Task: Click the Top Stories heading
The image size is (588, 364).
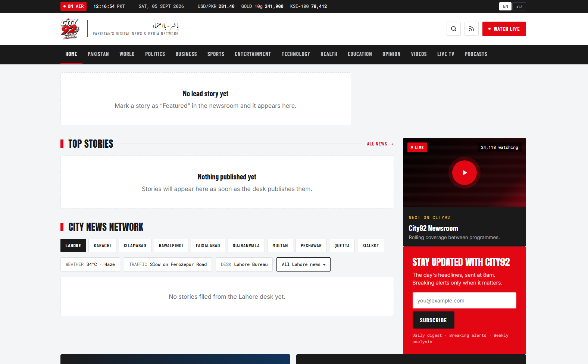Action: [91, 144]
